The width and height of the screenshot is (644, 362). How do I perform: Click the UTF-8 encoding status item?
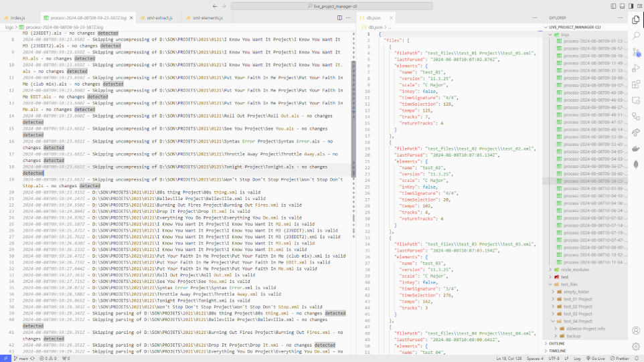point(554,358)
